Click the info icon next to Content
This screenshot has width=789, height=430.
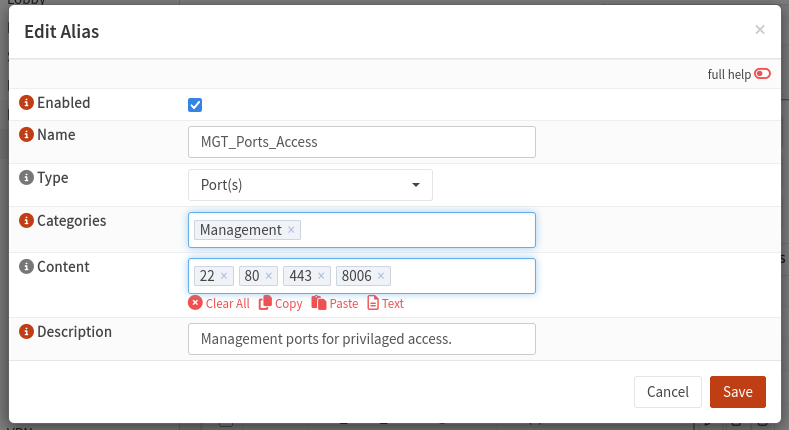[x=26, y=267]
